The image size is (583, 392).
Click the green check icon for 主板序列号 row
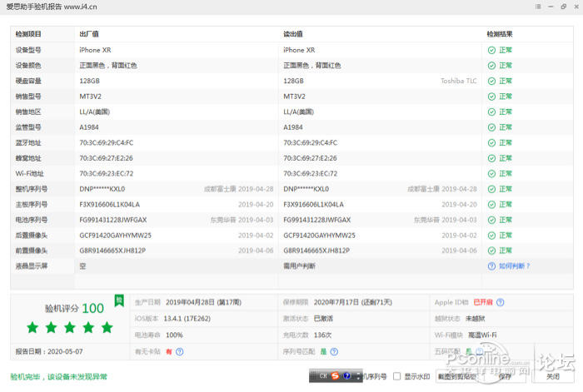pyautogui.click(x=491, y=205)
